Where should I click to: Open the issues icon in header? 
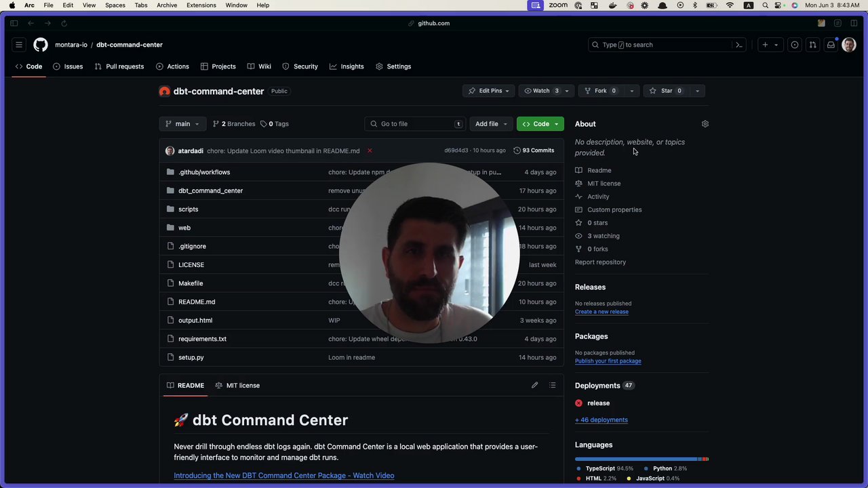pyautogui.click(x=795, y=45)
